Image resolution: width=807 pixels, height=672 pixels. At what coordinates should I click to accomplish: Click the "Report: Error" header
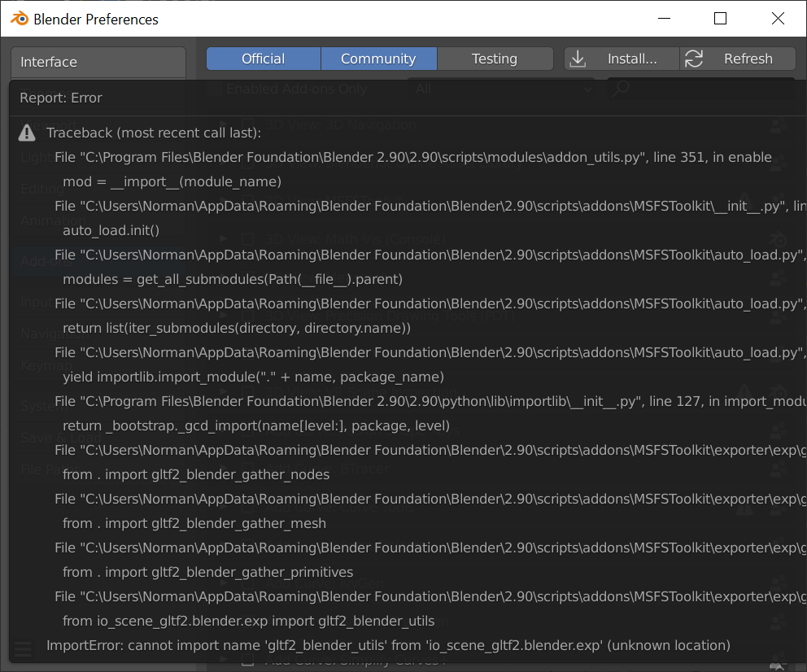[x=61, y=98]
